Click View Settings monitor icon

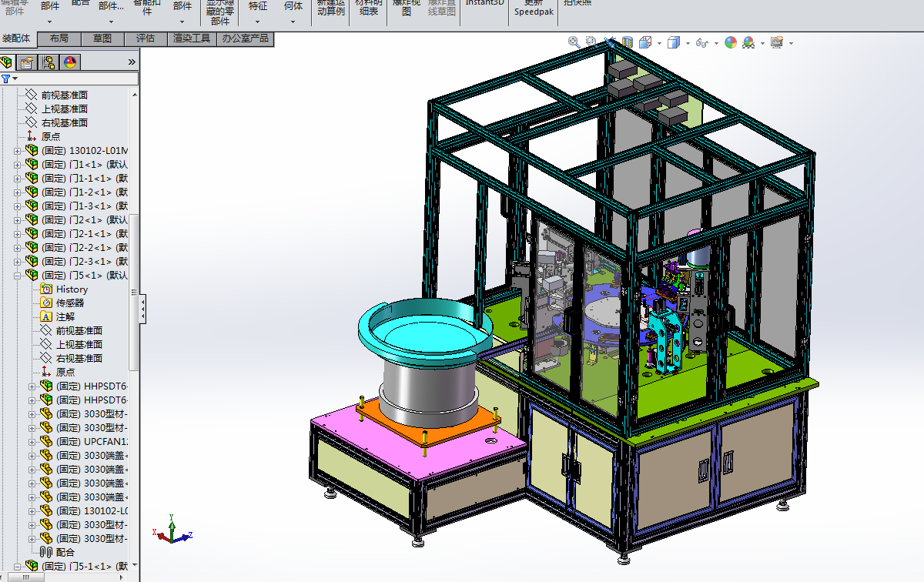pos(777,42)
